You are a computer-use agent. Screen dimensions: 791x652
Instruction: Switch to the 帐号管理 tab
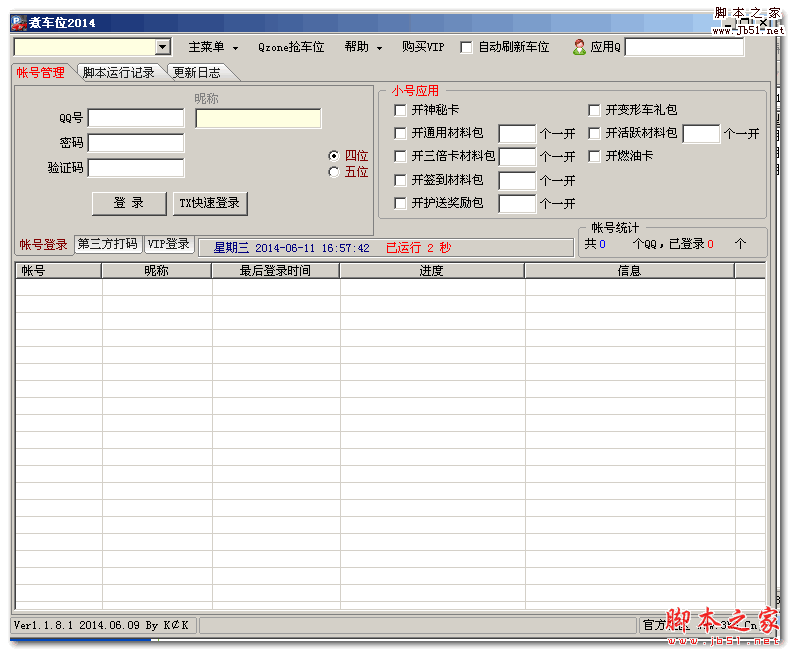[40, 73]
